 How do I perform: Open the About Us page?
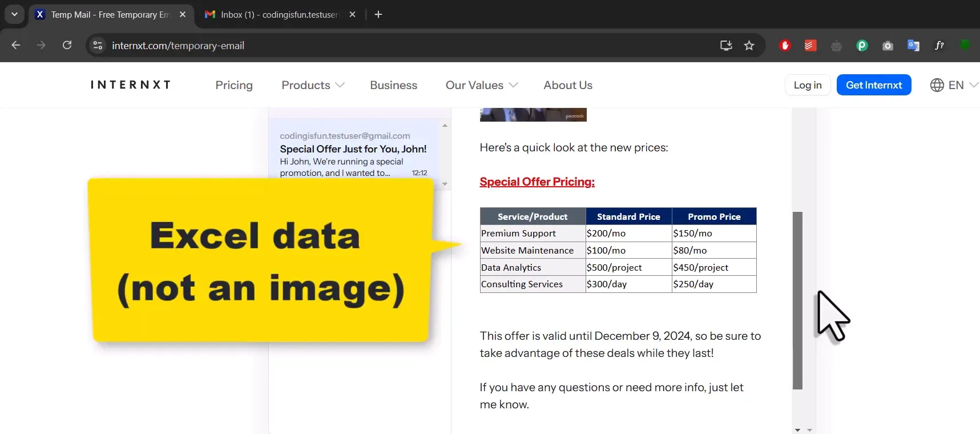coord(568,85)
